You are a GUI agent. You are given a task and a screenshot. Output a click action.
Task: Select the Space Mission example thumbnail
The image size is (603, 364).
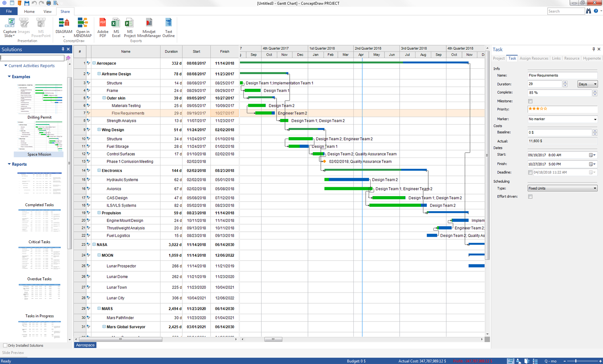[x=39, y=137]
